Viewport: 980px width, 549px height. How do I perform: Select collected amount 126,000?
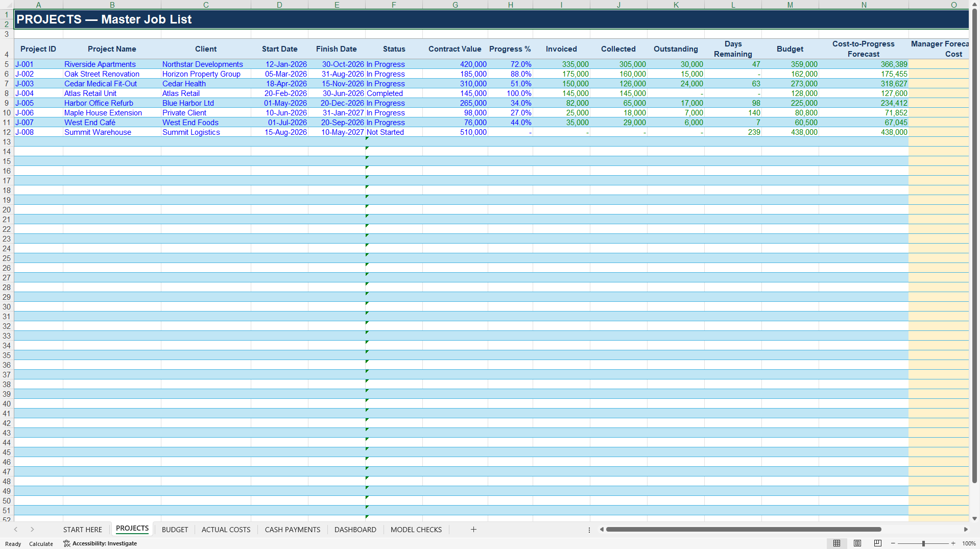click(x=618, y=84)
